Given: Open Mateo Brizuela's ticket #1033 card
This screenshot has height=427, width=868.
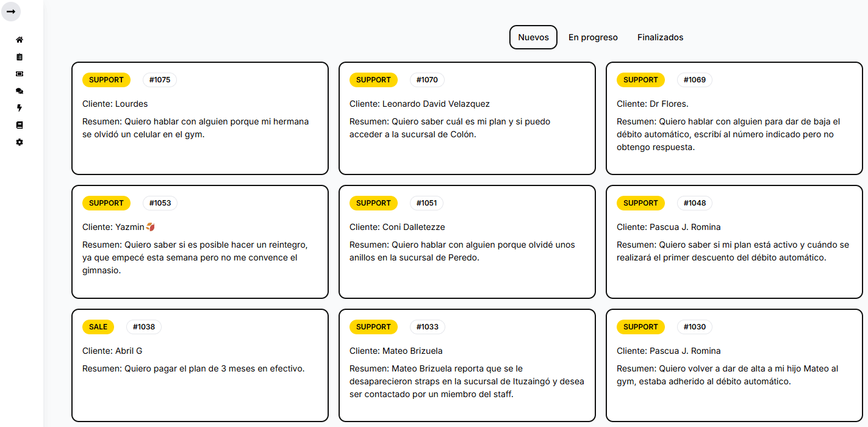Looking at the screenshot, I should click(467, 365).
